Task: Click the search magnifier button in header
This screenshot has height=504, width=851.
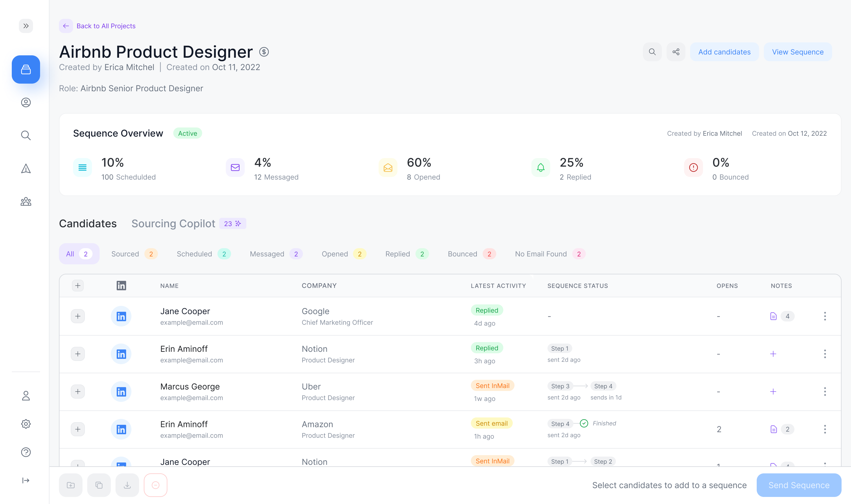Action: click(x=652, y=52)
